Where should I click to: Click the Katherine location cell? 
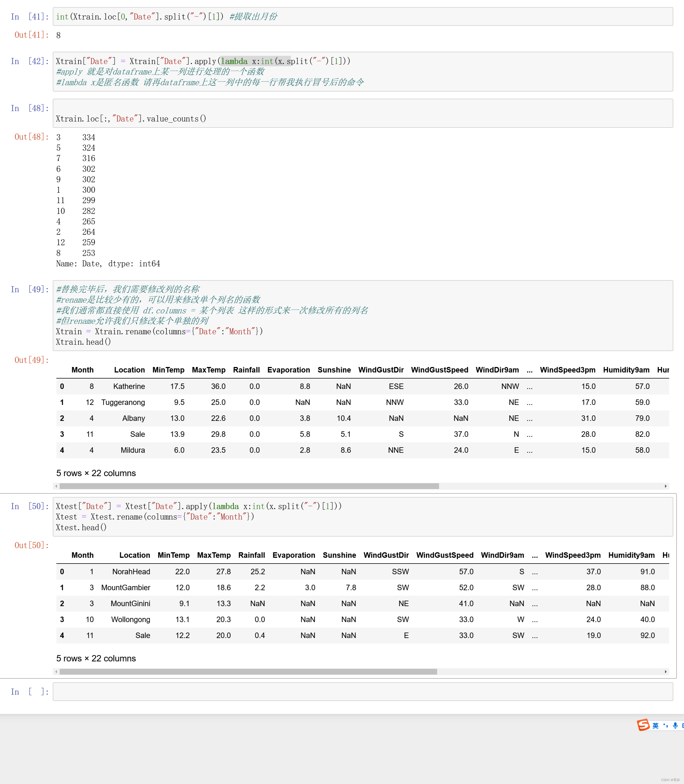pos(129,386)
